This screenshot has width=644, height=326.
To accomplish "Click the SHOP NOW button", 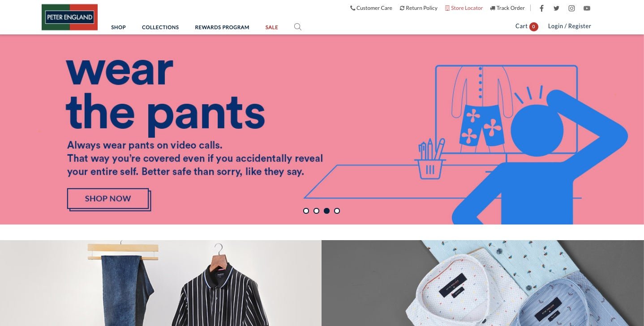I will 108,199.
